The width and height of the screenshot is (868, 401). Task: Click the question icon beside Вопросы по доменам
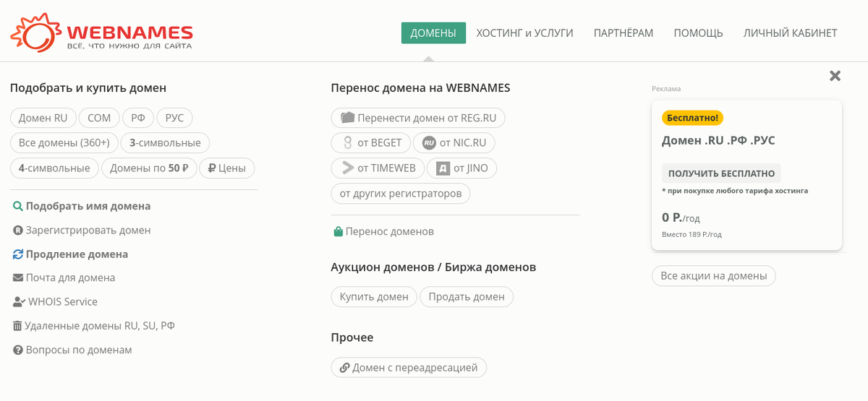coord(18,350)
